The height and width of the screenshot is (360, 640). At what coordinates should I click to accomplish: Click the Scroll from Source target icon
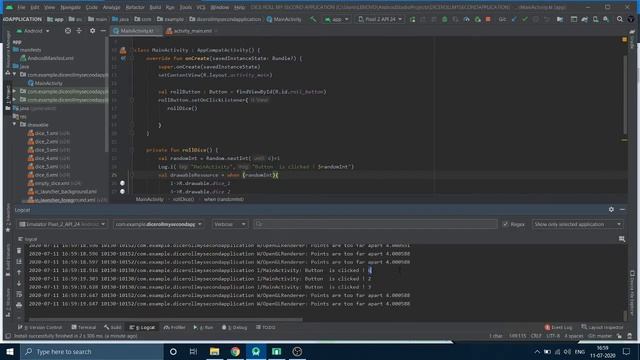click(68, 31)
